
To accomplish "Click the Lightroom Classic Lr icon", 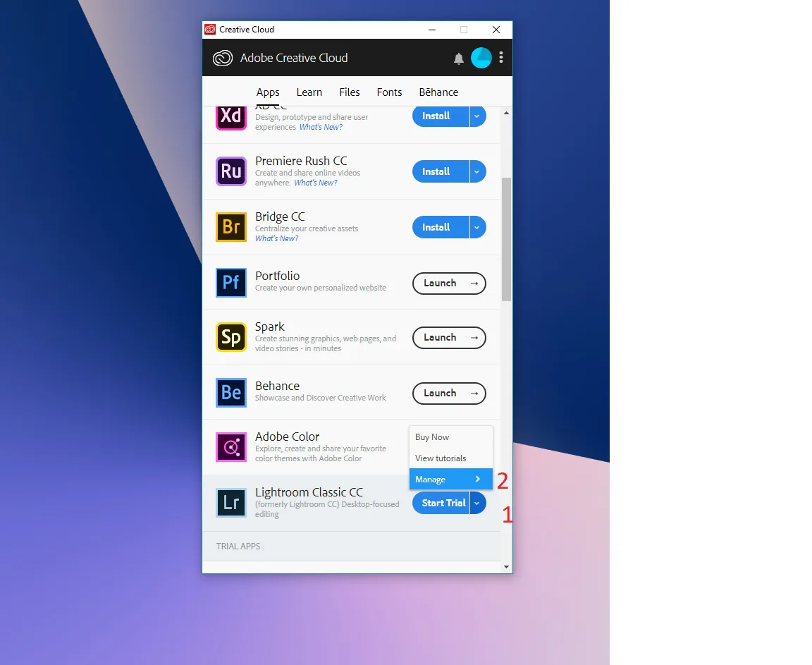I will pyautogui.click(x=231, y=502).
